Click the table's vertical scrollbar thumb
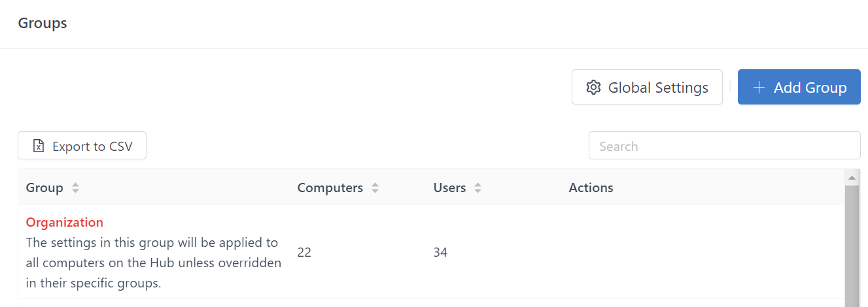Image resolution: width=868 pixels, height=307 pixels. 852,248
